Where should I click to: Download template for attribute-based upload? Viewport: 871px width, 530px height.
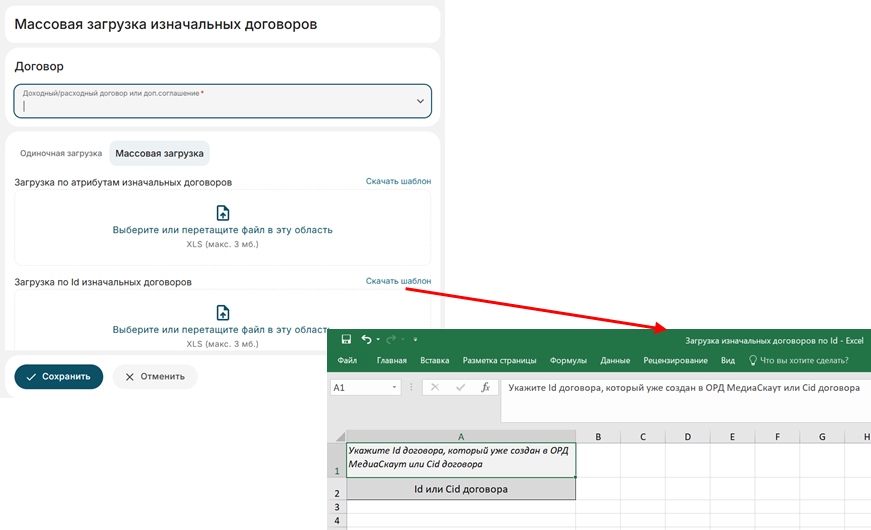pos(398,181)
